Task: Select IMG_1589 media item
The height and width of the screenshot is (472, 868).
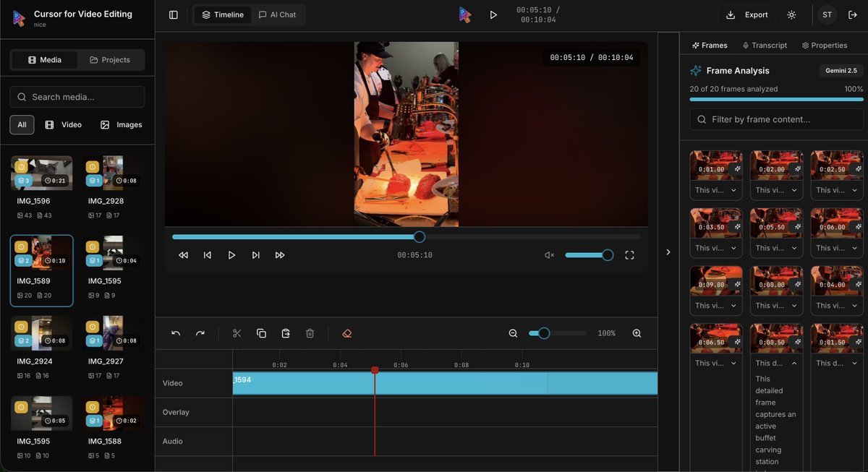Action: (x=41, y=271)
